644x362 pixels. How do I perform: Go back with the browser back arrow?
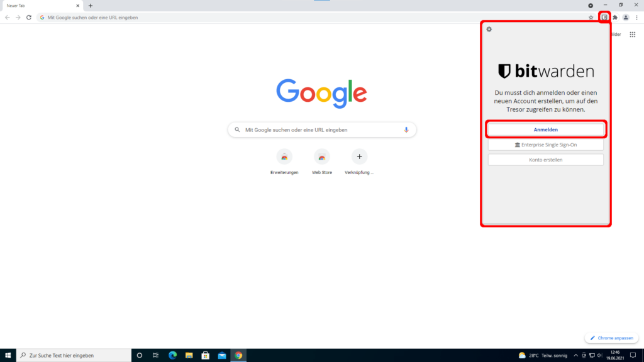tap(8, 18)
